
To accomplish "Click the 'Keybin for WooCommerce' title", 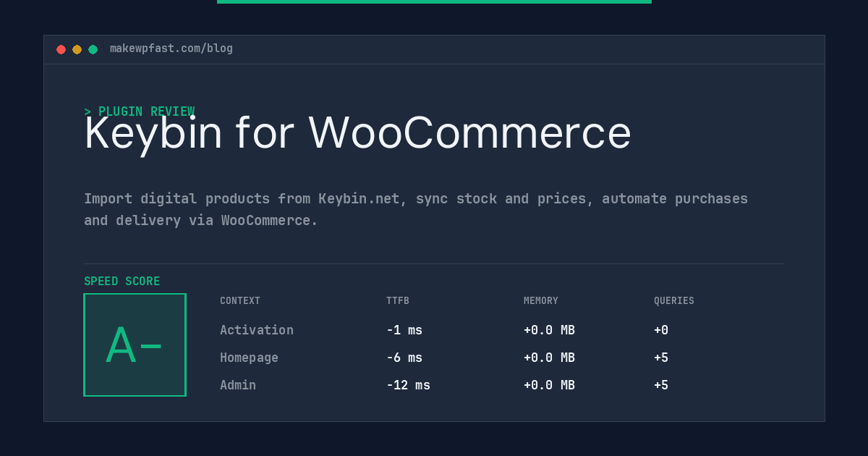I will (x=357, y=133).
